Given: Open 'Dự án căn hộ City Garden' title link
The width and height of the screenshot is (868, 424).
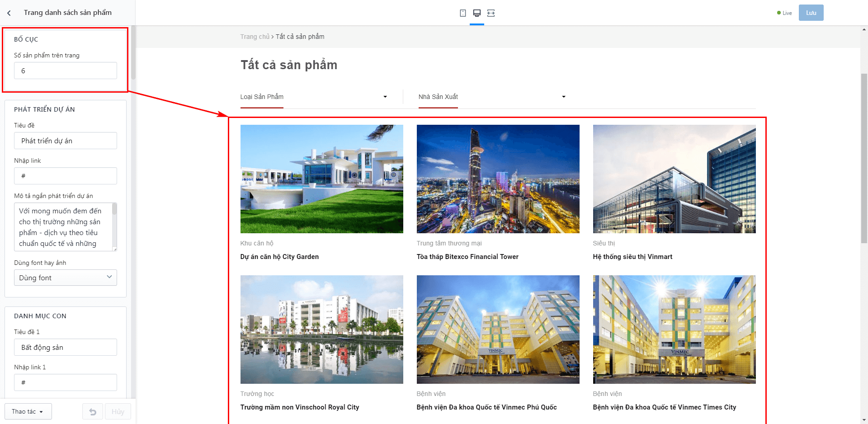Looking at the screenshot, I should pos(279,257).
